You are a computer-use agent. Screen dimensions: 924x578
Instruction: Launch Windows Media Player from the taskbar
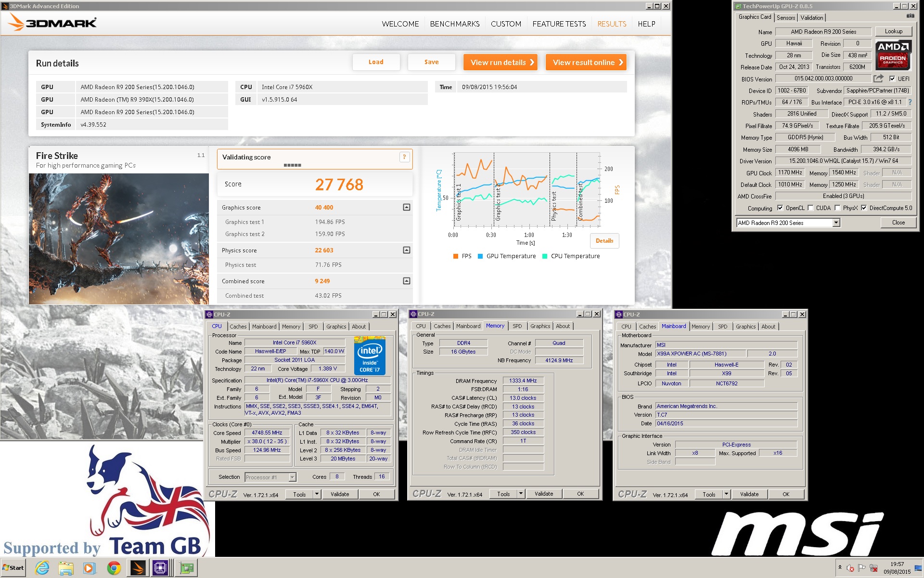(89, 568)
